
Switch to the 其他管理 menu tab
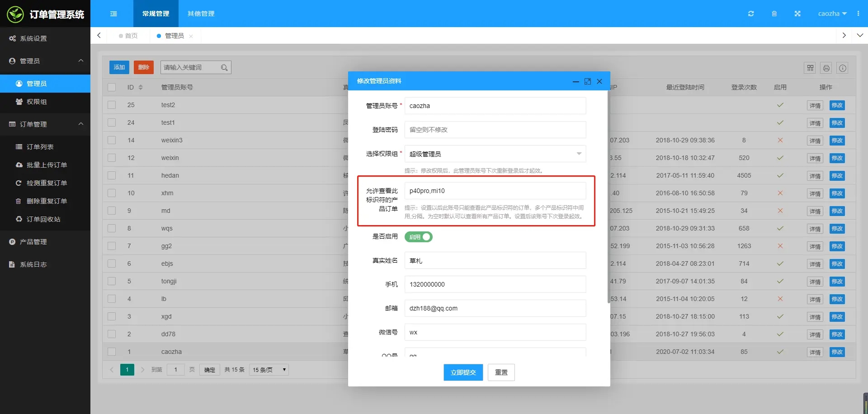200,14
